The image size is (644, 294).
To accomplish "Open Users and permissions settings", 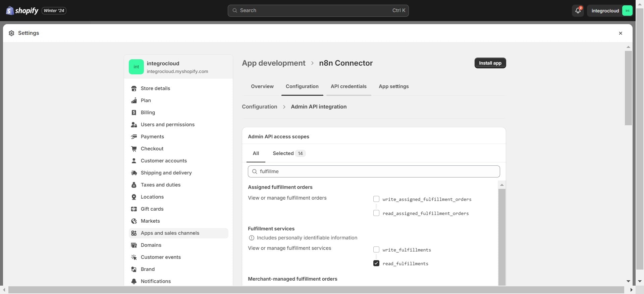I will (178, 125).
